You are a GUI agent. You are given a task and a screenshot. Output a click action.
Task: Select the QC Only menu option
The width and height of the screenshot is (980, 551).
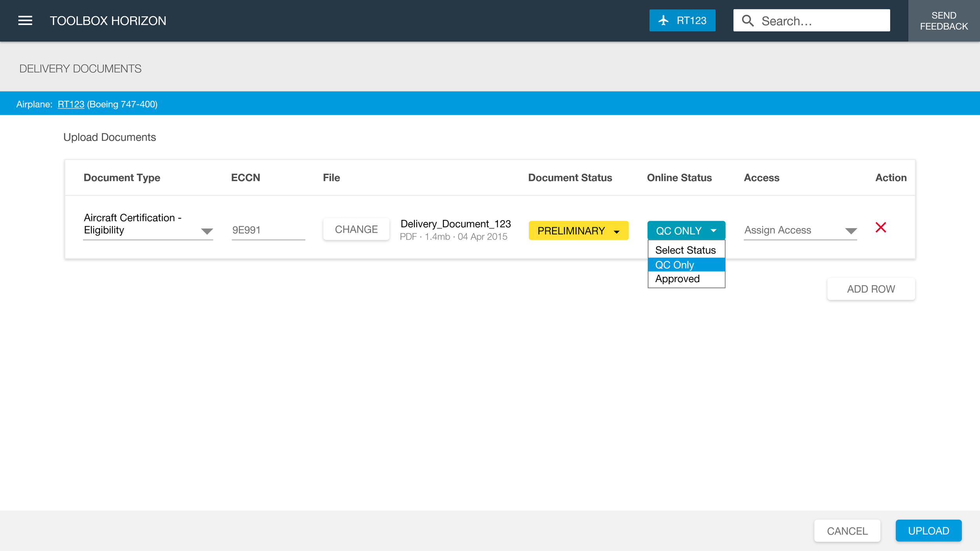click(x=675, y=265)
